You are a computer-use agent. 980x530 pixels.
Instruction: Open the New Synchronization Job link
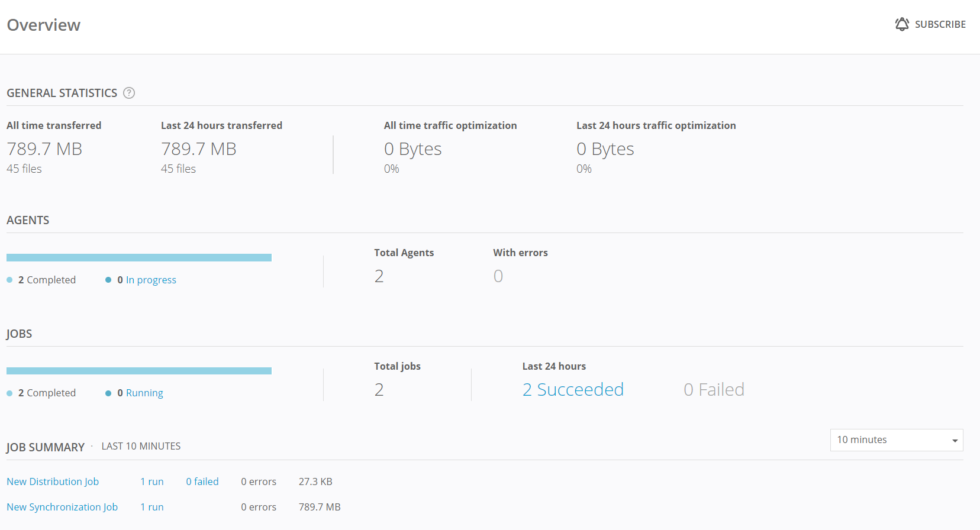(62, 507)
